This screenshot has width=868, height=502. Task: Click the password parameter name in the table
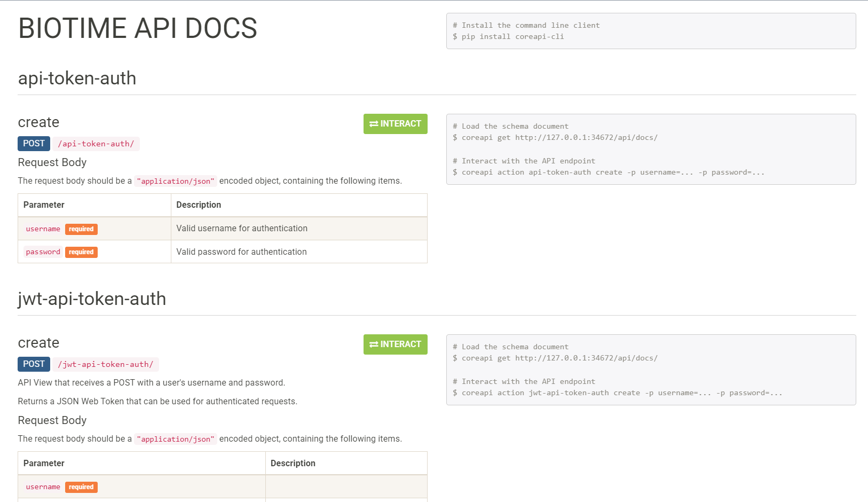click(43, 252)
